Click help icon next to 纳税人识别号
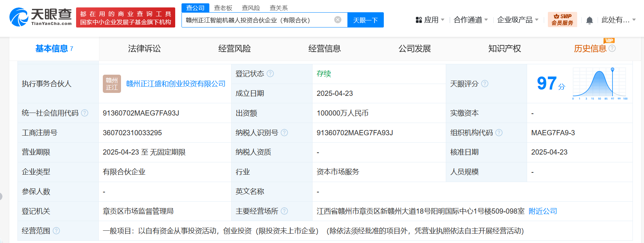This screenshot has height=243, width=644. 284,133
